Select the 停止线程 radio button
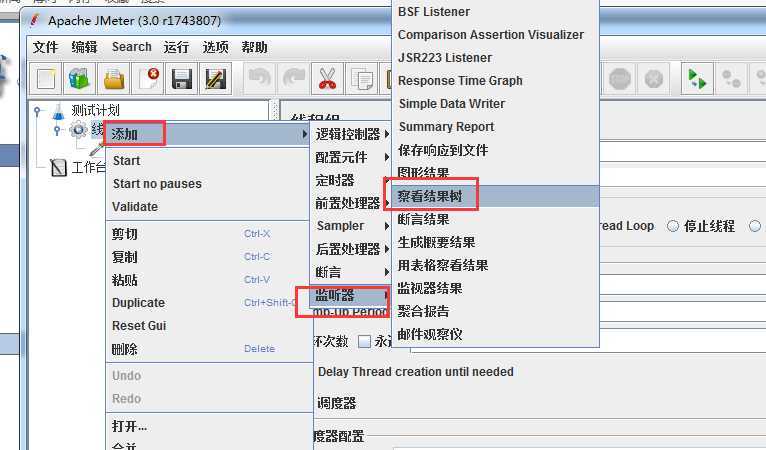The height and width of the screenshot is (450, 766). coord(673,226)
